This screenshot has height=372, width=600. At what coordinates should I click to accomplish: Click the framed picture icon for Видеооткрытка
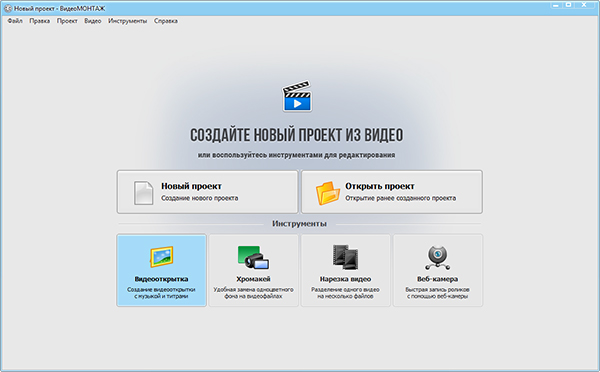161,256
